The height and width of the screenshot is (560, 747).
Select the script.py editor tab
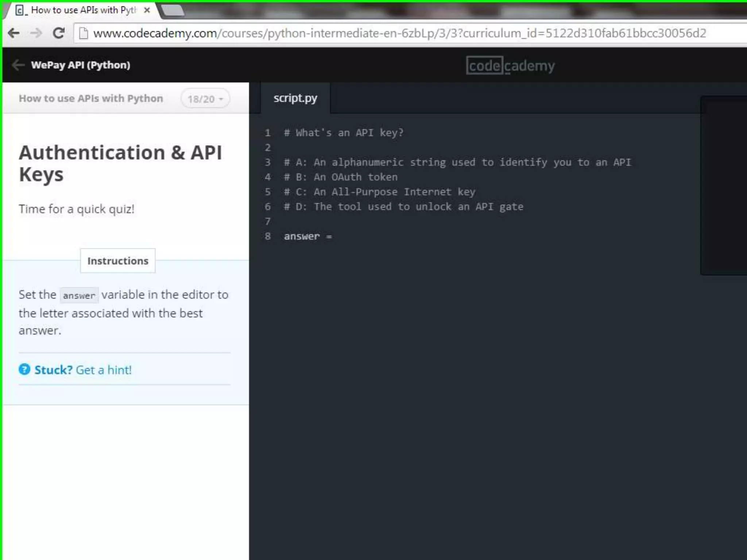(295, 98)
